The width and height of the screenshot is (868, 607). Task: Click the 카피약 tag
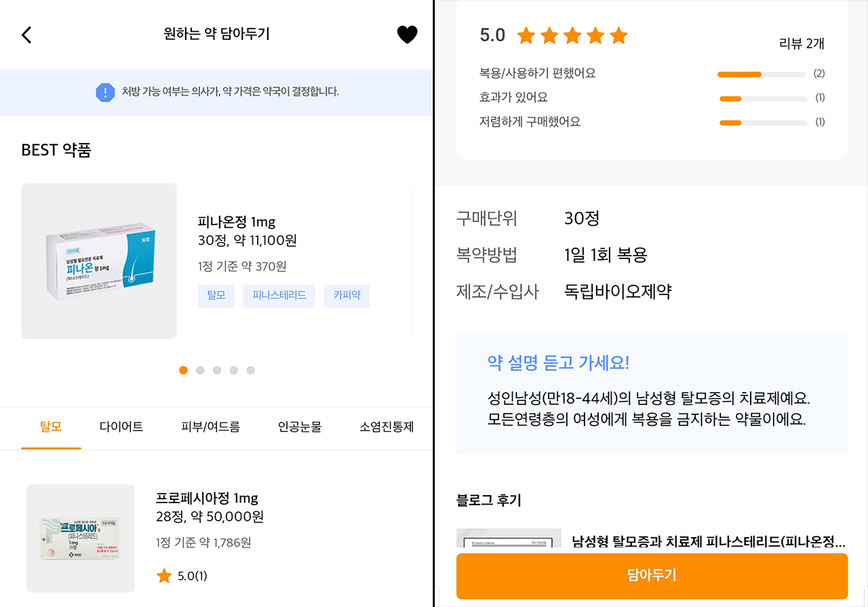point(347,296)
